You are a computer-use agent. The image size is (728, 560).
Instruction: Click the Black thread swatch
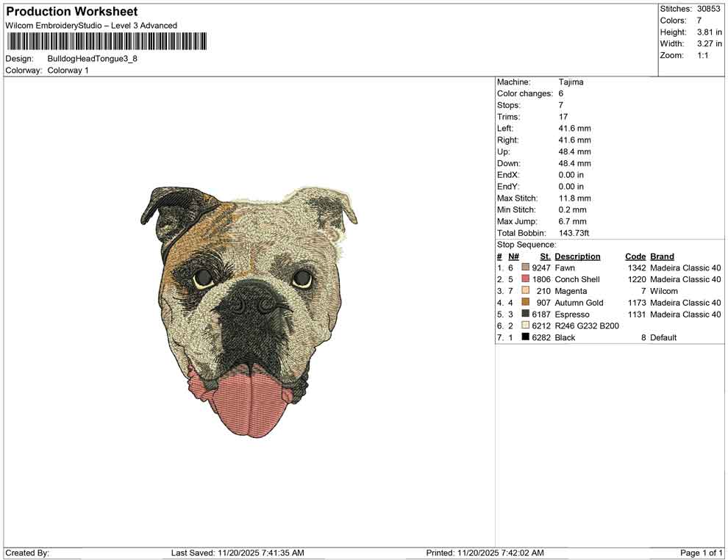524,337
